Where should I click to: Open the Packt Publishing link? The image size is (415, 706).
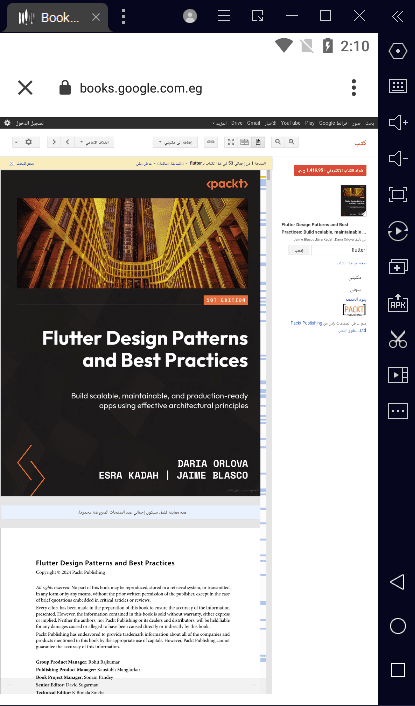click(306, 323)
